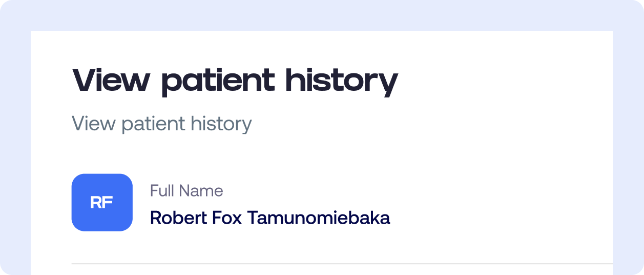Click "patient" in the gray subtitle
Image resolution: width=644 pixels, height=275 pixels.
click(153, 124)
